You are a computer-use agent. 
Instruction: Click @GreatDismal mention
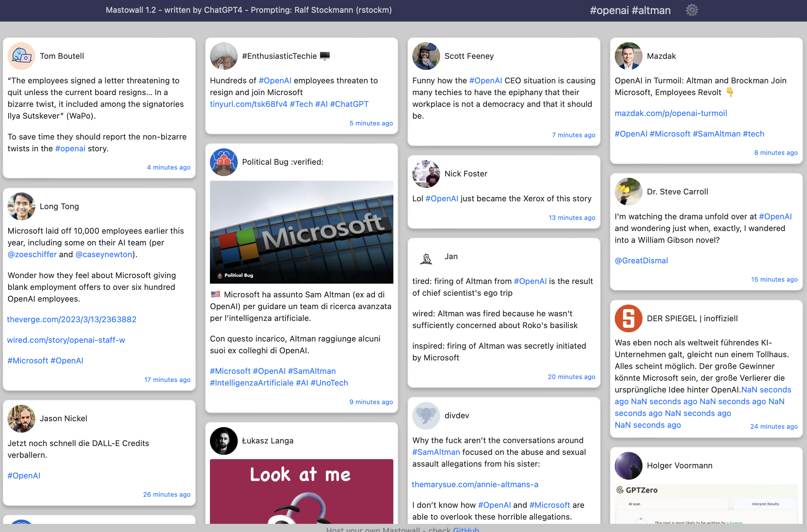[641, 260]
